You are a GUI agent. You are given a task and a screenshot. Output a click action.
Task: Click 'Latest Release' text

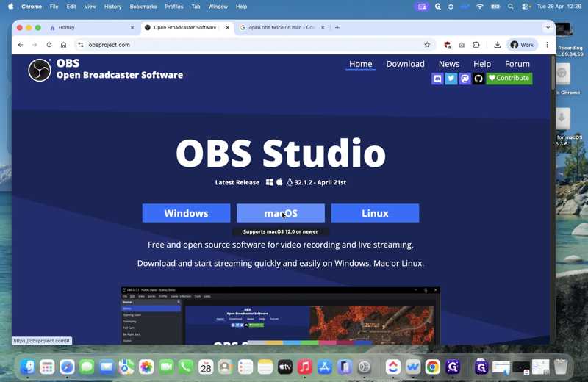tap(237, 183)
